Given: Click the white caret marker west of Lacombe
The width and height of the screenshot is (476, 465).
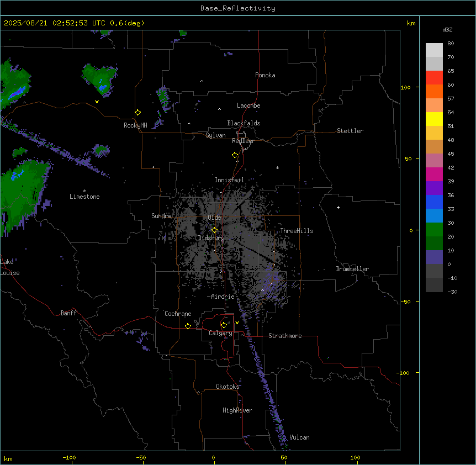Looking at the screenshot, I should click(x=219, y=109).
